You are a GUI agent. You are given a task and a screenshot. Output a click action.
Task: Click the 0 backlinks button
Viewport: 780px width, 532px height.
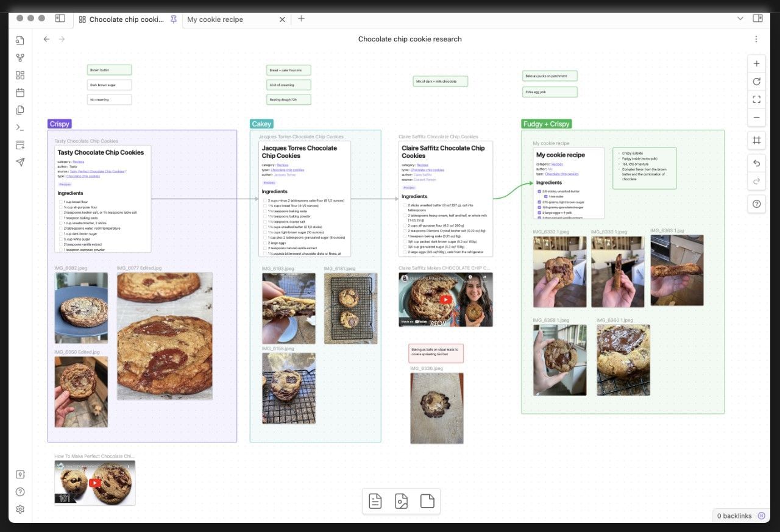click(735, 516)
